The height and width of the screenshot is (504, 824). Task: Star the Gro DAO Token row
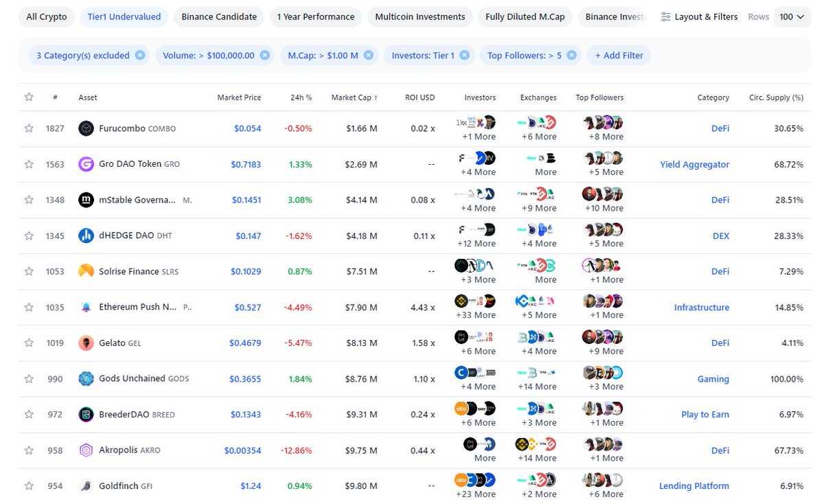[29, 164]
